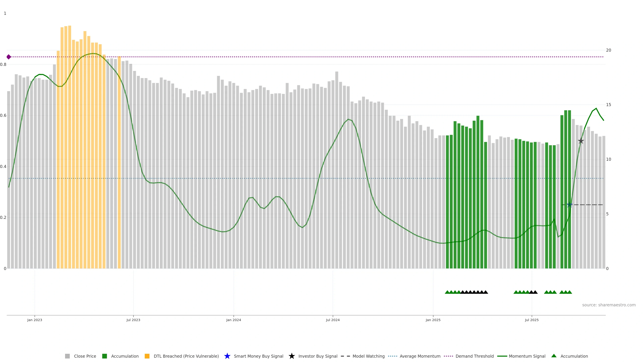
Task: Click the purple diamond Demand Threshold marker
Action: click(9, 57)
